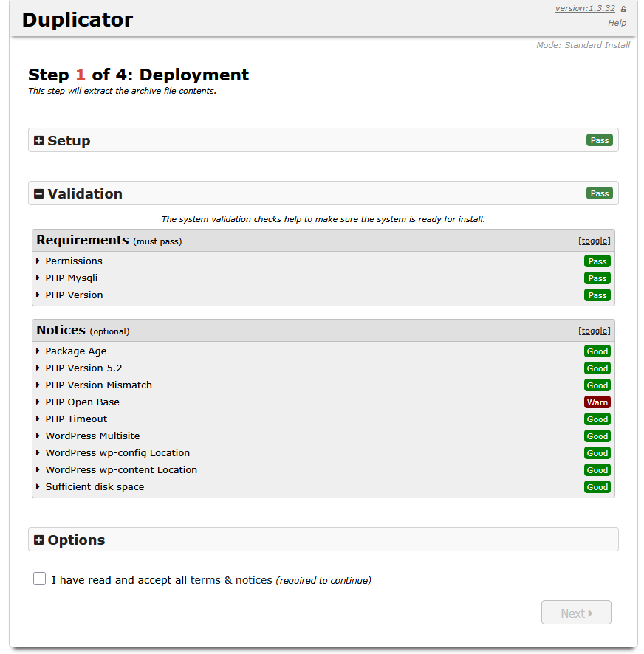Viewport: 644px width, 654px height.
Task: Click the Mode: Standard Install text
Action: point(583,45)
